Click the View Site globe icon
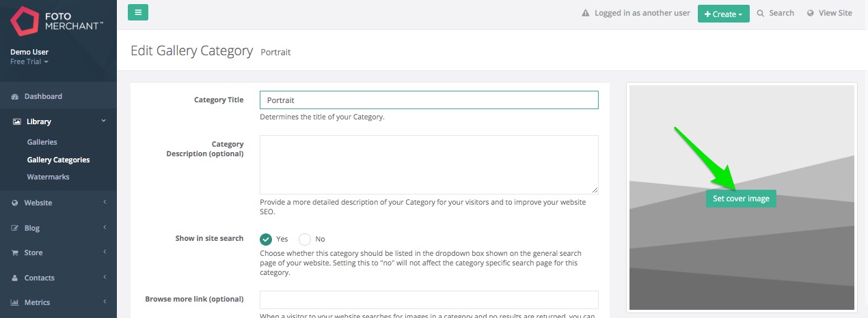 click(x=811, y=13)
